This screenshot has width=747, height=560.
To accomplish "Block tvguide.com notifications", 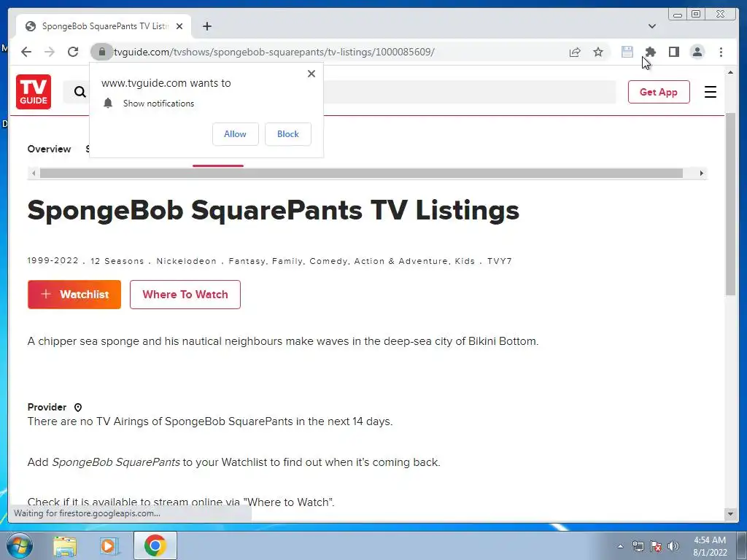I will (x=288, y=134).
